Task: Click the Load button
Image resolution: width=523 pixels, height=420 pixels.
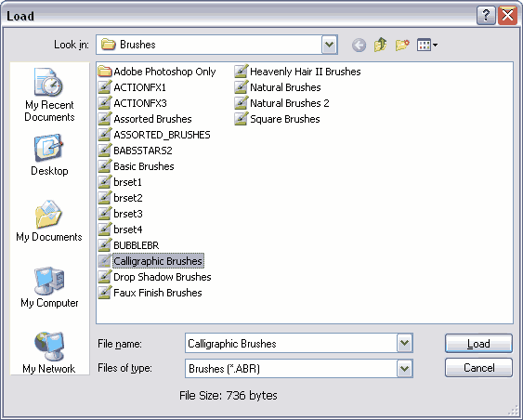Action: click(x=478, y=343)
